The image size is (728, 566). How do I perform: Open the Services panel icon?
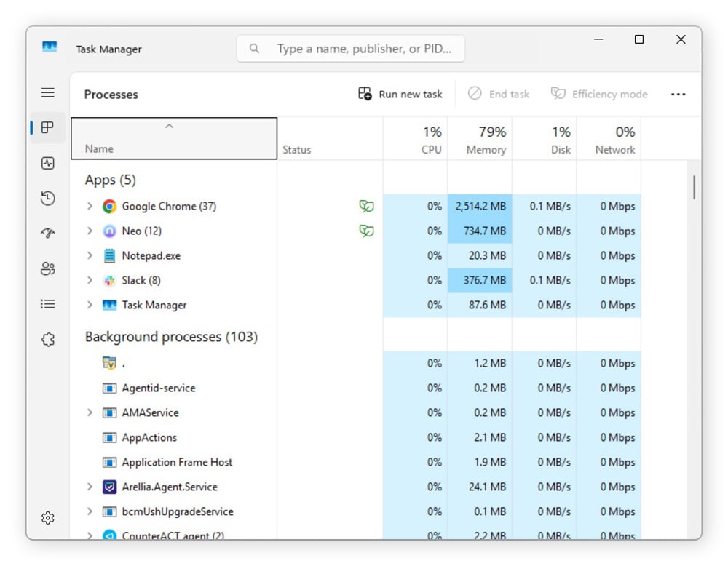tap(47, 339)
